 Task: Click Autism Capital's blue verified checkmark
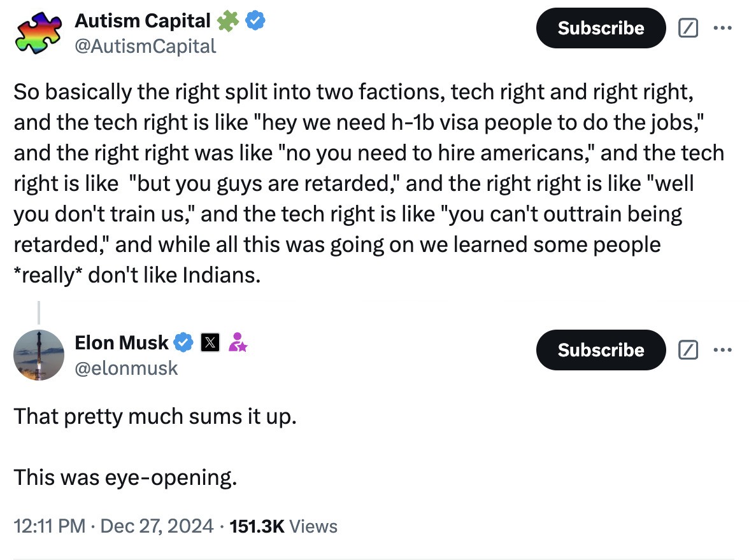[x=255, y=21]
